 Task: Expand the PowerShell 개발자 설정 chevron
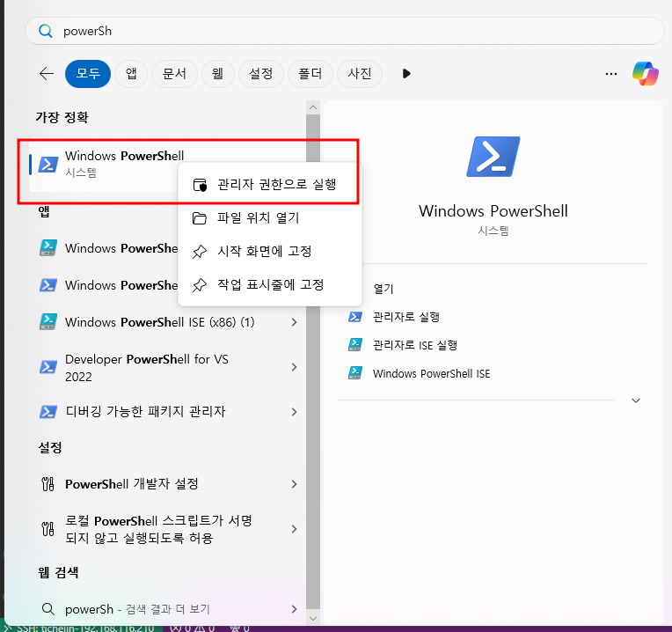click(x=294, y=484)
